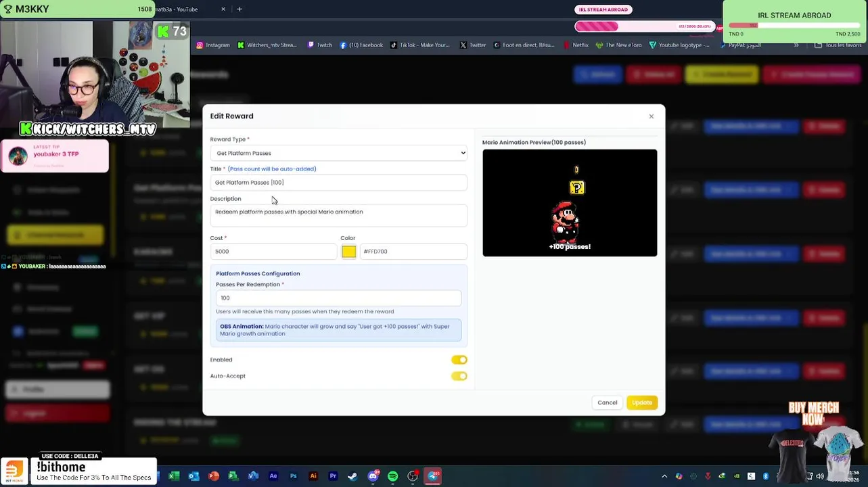868x487 pixels.
Task: Close the YouTube browser tab
Action: [x=223, y=9]
